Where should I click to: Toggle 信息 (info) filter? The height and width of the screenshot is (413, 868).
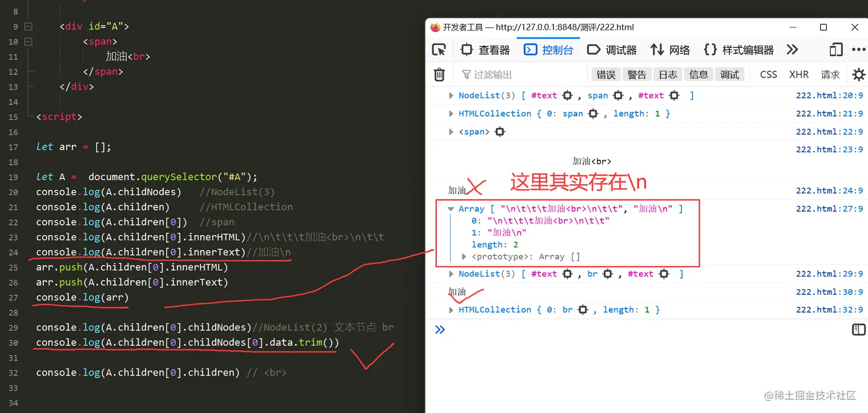(x=699, y=75)
